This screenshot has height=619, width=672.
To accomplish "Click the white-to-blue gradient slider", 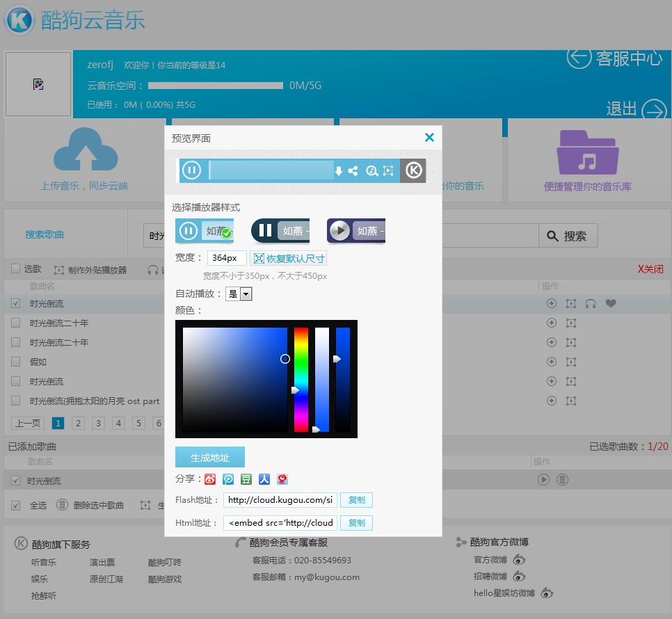I will tap(322, 380).
